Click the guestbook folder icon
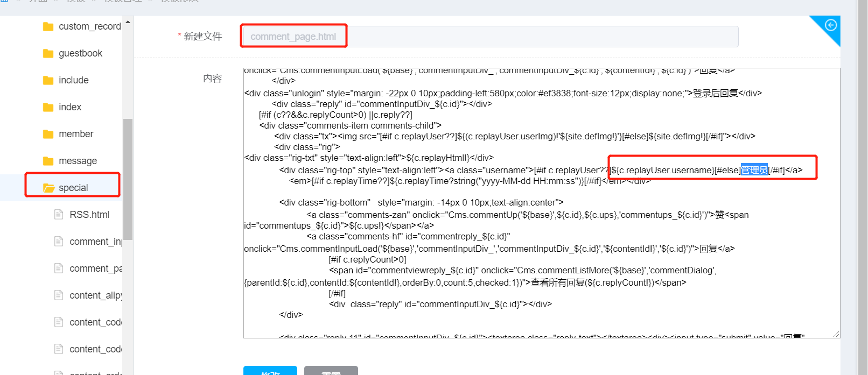 tap(48, 53)
